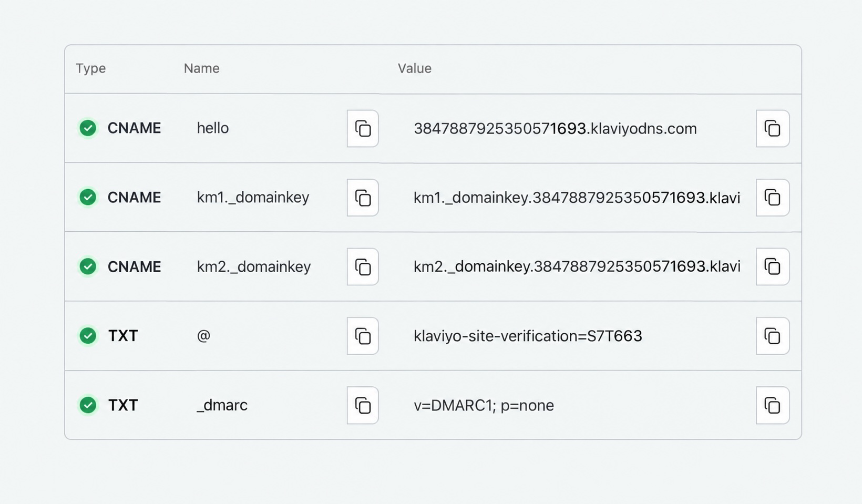Copy the km2._domainkey record value
The image size is (862, 504).
(x=773, y=267)
